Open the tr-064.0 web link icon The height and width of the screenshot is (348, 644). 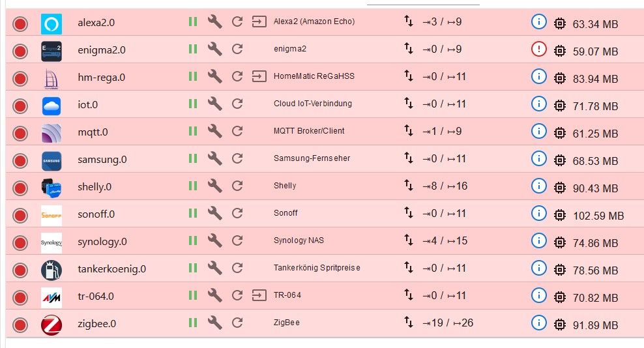(259, 295)
